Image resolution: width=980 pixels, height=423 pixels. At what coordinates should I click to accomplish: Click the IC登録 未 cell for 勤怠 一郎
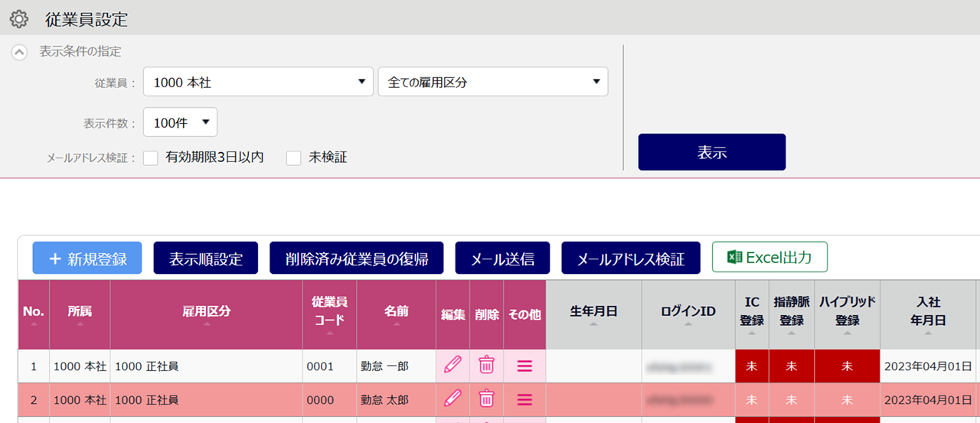tap(752, 366)
